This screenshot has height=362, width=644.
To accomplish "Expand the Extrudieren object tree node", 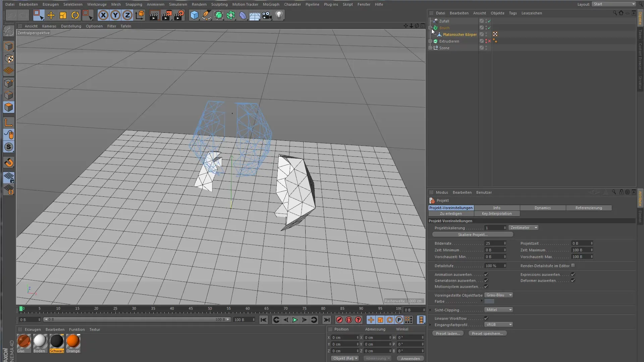I will point(430,41).
